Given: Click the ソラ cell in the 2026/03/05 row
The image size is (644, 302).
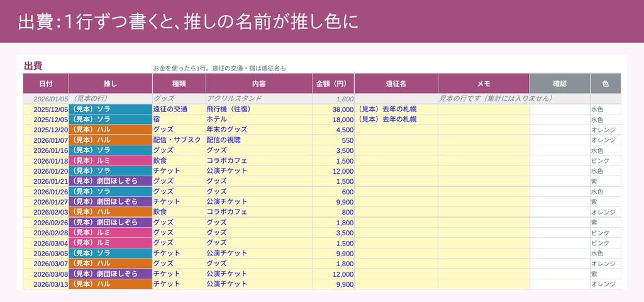Looking at the screenshot, I should pos(111,254).
